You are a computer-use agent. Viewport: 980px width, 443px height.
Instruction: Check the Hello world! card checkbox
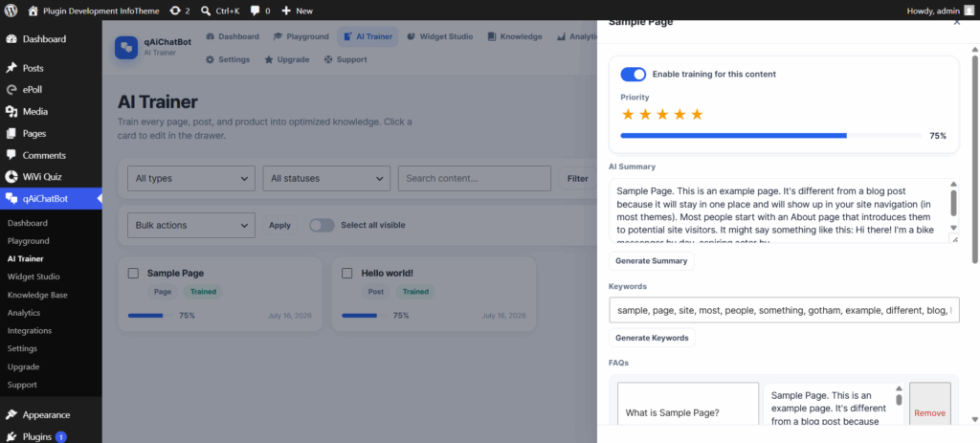pyautogui.click(x=346, y=273)
